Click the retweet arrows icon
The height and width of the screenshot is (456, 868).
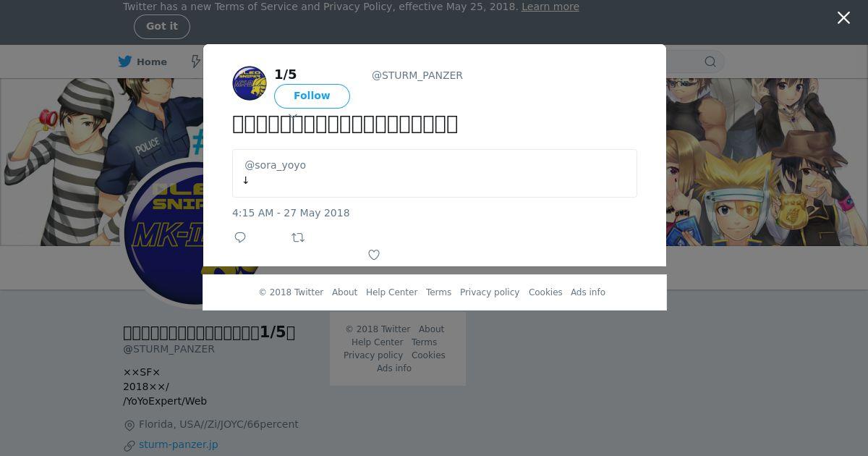[x=298, y=237]
